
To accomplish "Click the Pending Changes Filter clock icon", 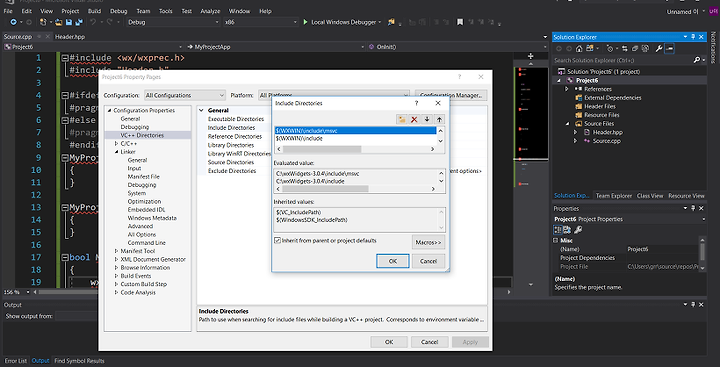I will 611,49.
